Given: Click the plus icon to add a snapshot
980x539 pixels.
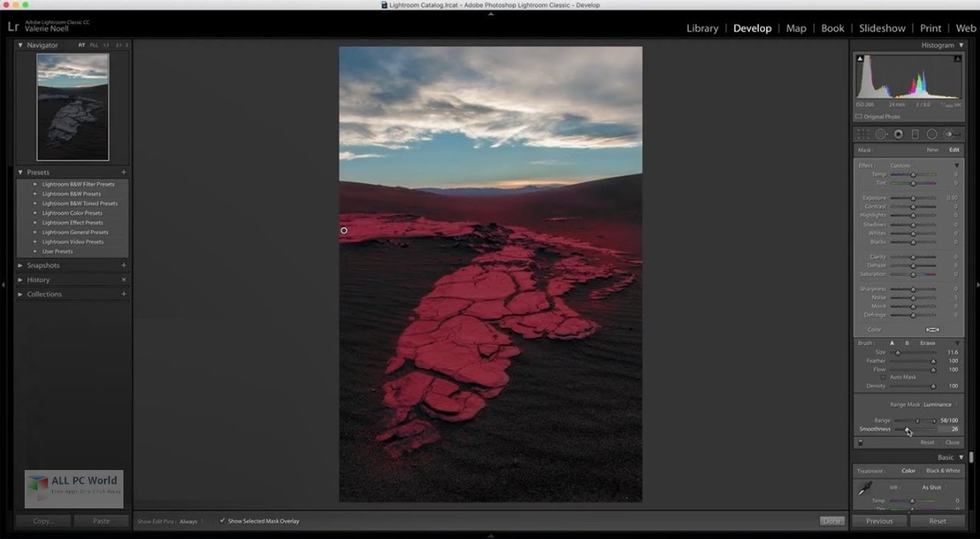Looking at the screenshot, I should tap(123, 266).
